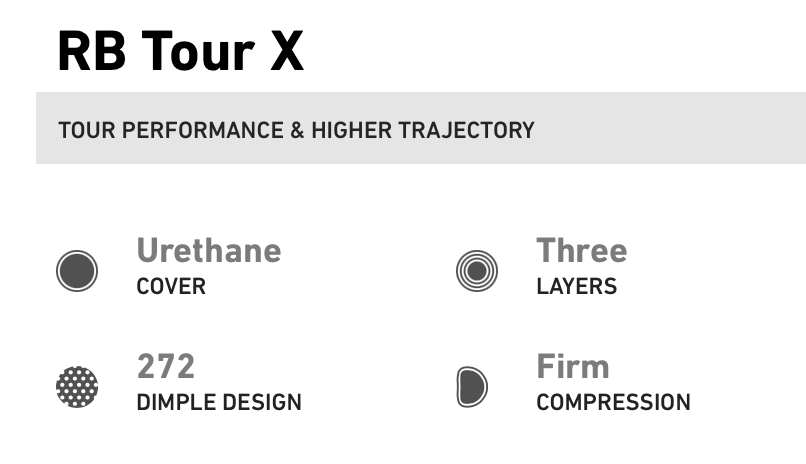Click the LAYERS label
This screenshot has width=806, height=464.
pyautogui.click(x=576, y=287)
